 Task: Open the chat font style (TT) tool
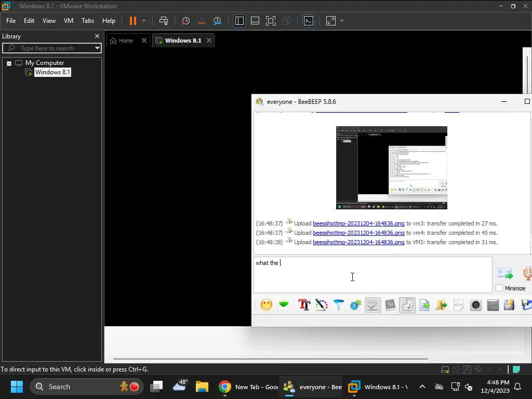click(304, 304)
